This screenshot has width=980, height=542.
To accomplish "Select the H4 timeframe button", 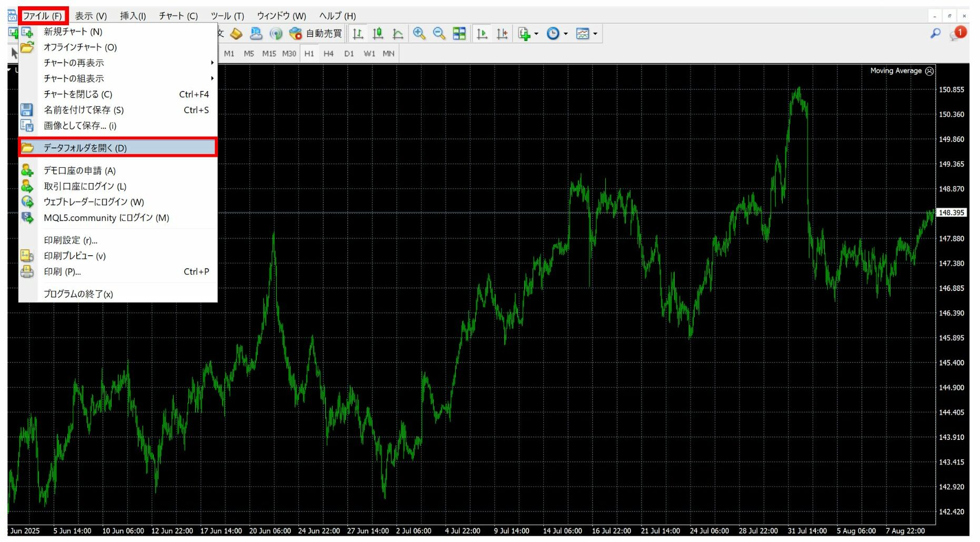I will coord(328,54).
